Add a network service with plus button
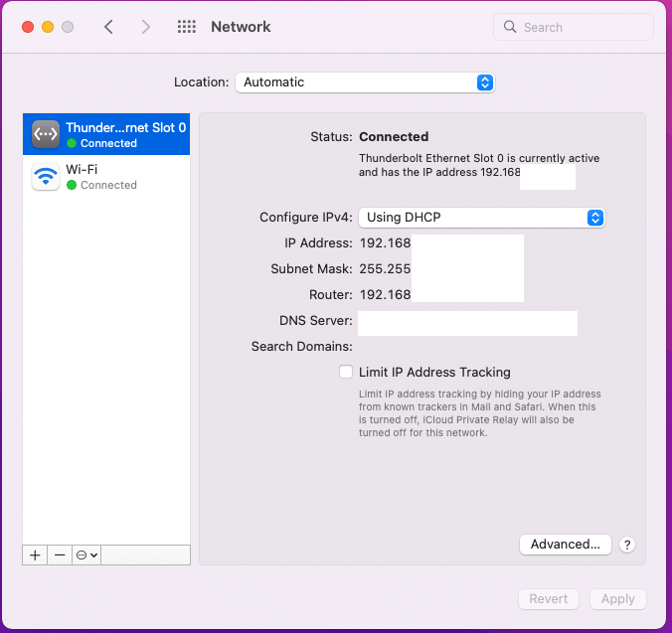 click(35, 555)
